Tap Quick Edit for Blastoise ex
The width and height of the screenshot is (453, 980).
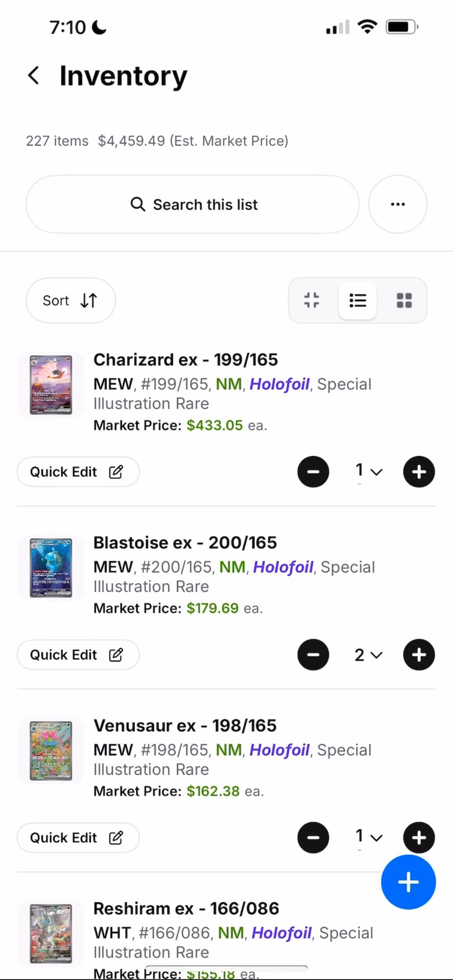click(78, 655)
